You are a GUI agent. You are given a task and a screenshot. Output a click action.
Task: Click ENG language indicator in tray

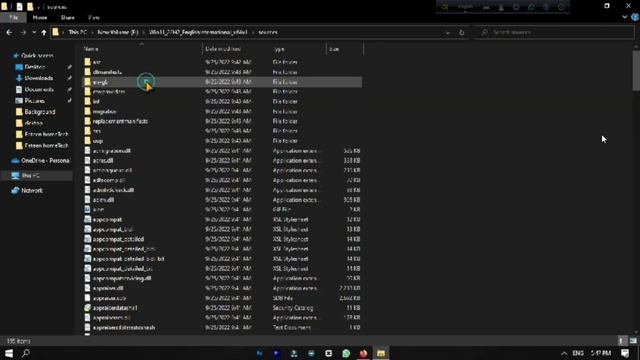coord(578,353)
